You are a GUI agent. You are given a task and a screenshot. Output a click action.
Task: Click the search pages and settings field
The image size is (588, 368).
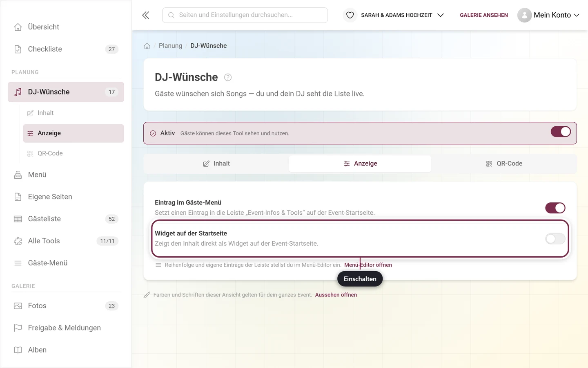[245, 15]
